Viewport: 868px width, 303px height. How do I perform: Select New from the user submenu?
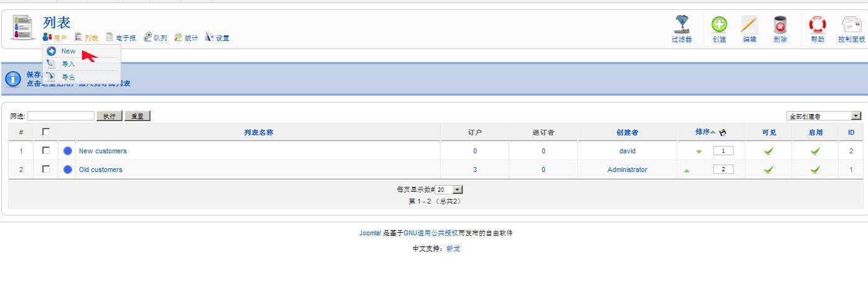click(68, 52)
